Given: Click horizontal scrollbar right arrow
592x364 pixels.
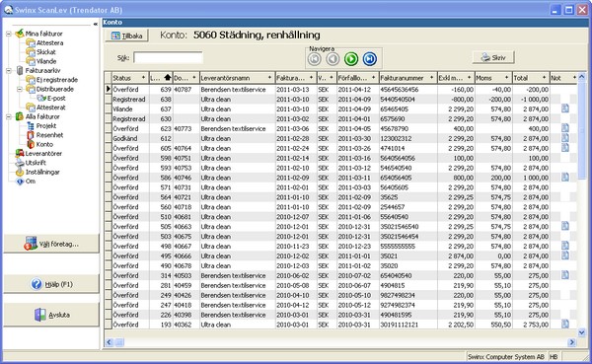Looking at the screenshot, I should (x=571, y=342).
